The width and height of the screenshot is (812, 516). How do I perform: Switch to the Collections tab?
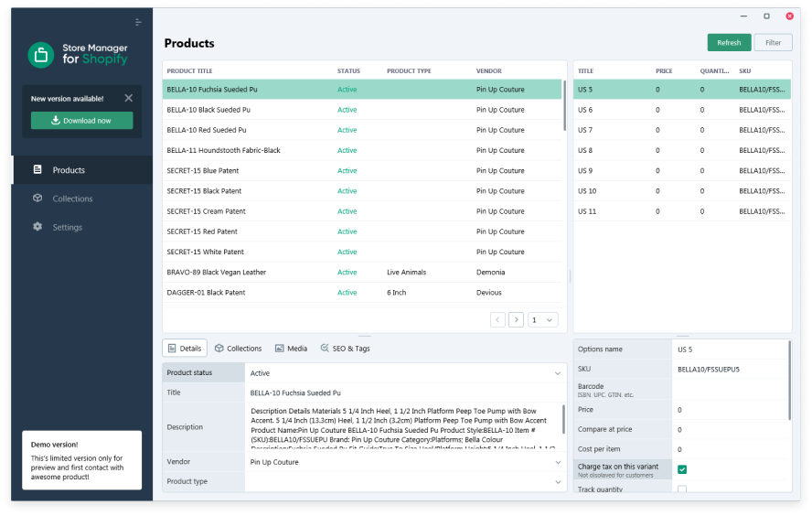coord(239,349)
